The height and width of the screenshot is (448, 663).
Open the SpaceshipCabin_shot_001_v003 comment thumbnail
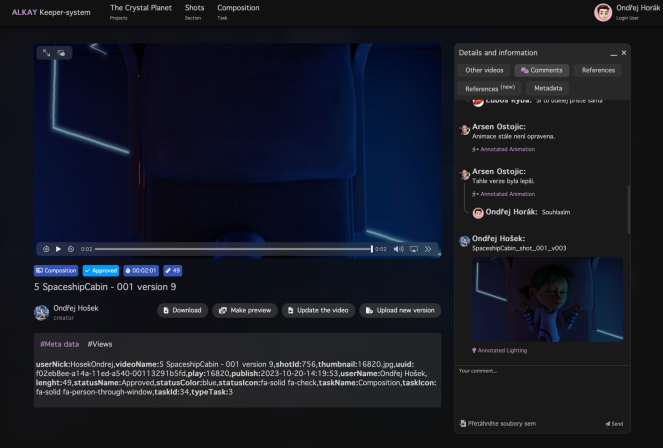click(548, 299)
